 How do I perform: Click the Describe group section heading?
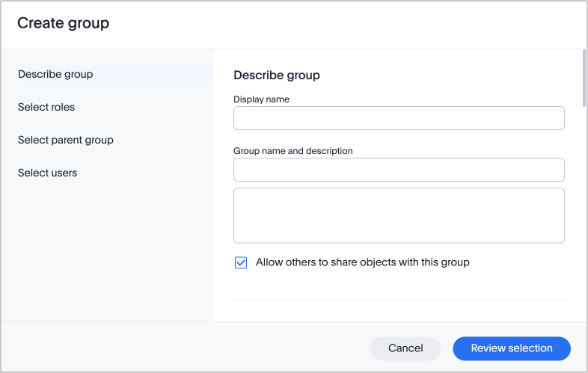277,75
